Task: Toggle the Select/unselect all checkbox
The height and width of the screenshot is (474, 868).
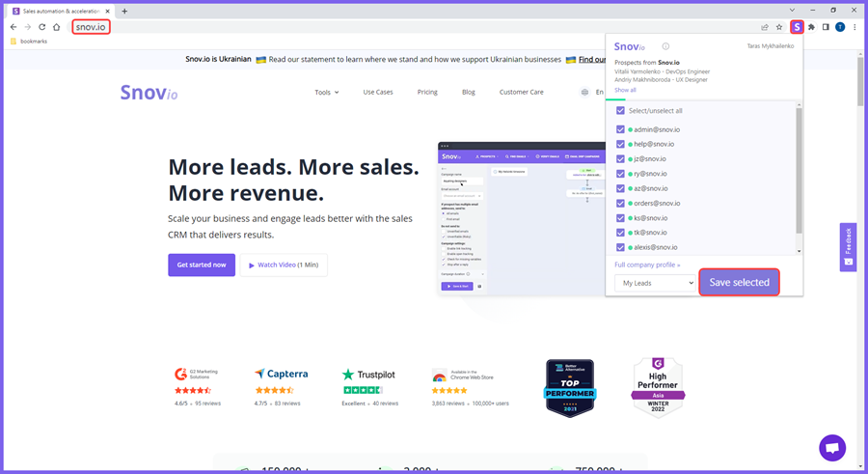Action: (x=620, y=111)
